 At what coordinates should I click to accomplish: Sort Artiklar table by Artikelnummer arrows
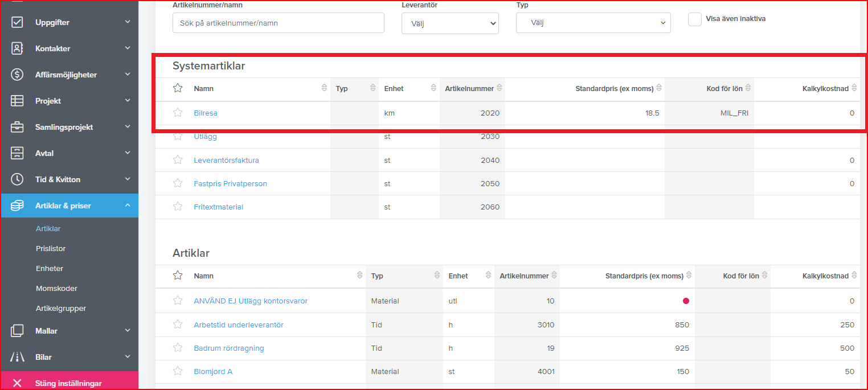click(554, 276)
